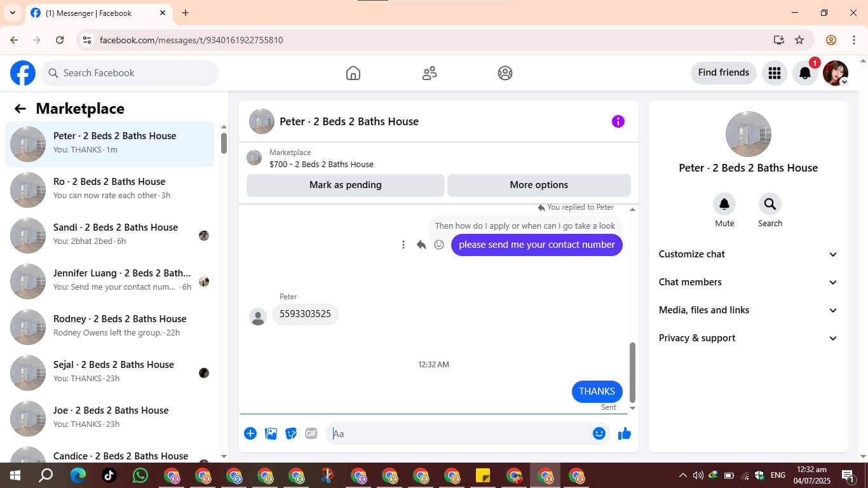The height and width of the screenshot is (488, 868).
Task: Open the notifications bell with badge
Action: [x=805, y=73]
